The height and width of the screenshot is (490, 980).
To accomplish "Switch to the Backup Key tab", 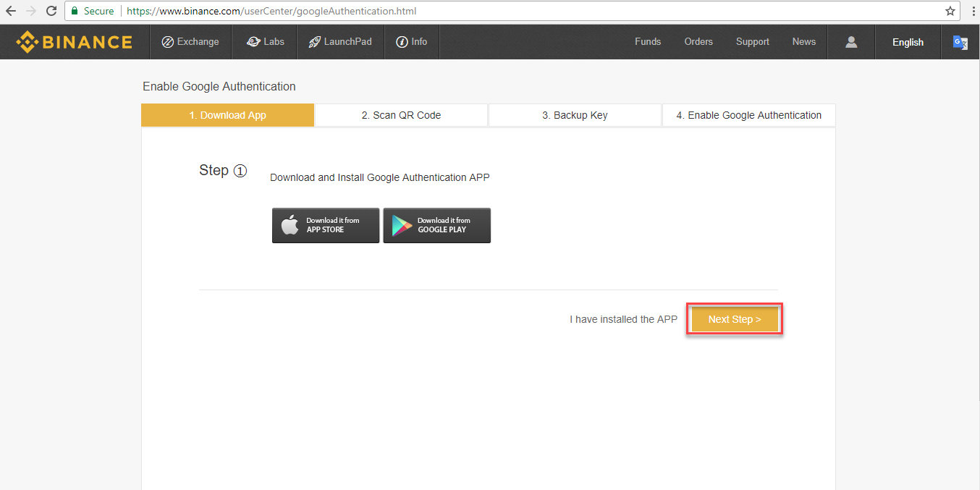I will pos(575,115).
